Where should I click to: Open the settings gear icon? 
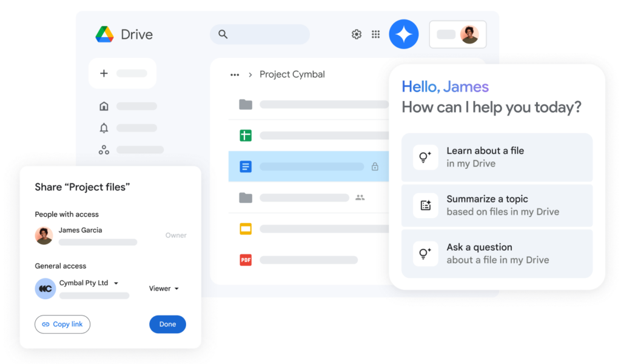(357, 35)
